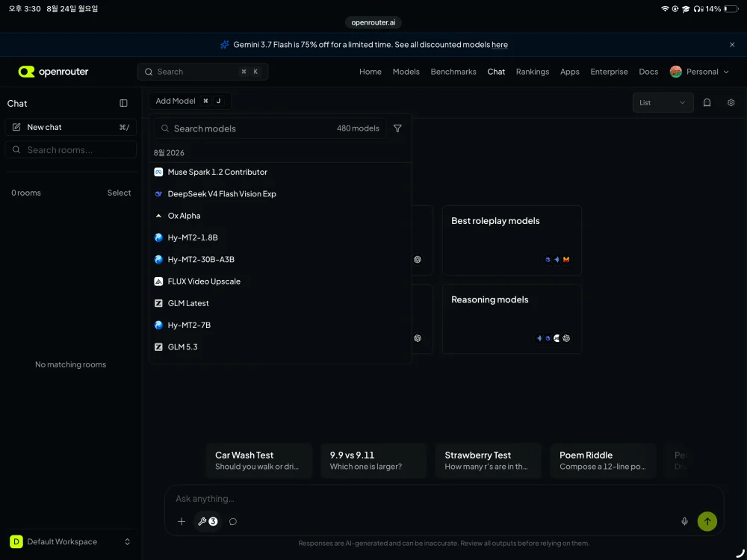Focus the Search rooms field

point(70,150)
